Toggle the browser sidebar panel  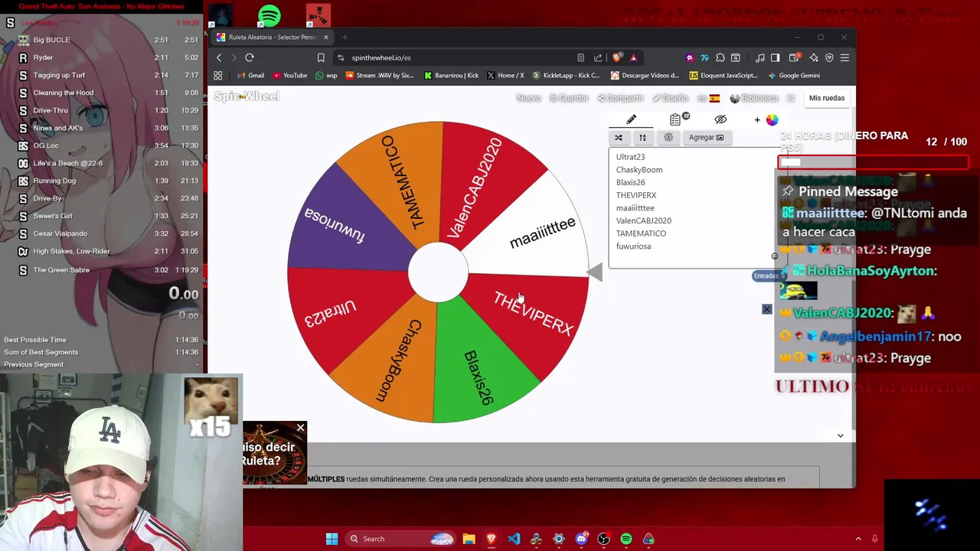coord(775,57)
